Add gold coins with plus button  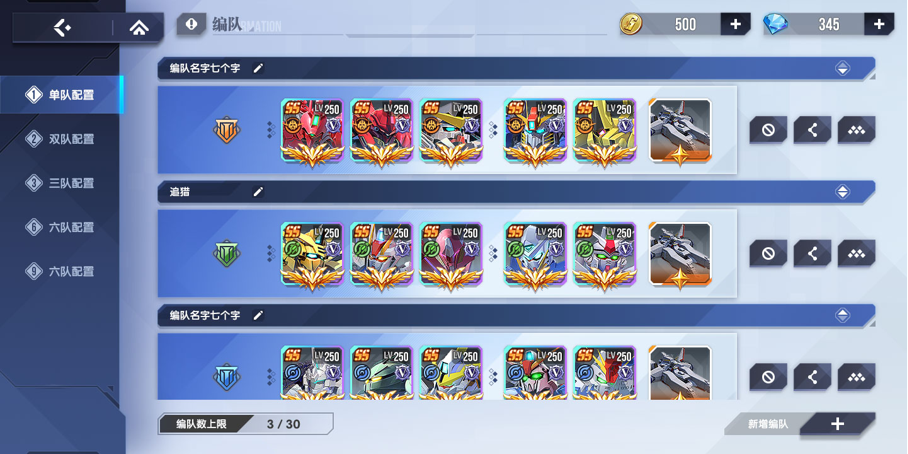click(x=735, y=24)
